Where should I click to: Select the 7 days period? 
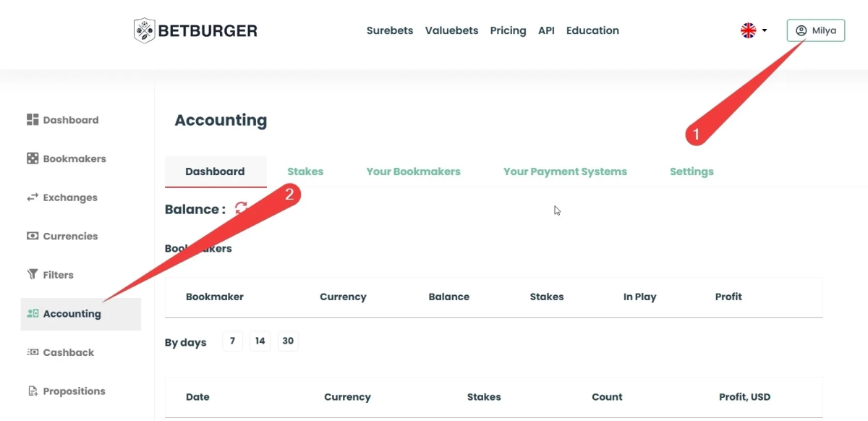[232, 341]
